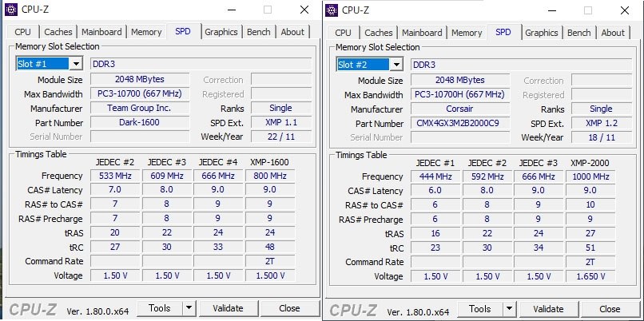Click the 18 / 11 Week/Year value
Screen dimensions: 644x321
coord(602,137)
